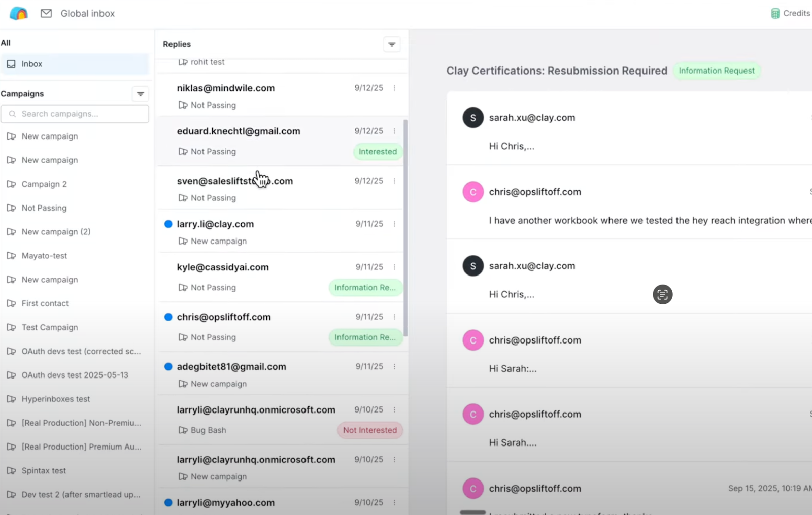Viewport: 812px width, 515px height.
Task: Expand message starting 'I have another workbook'
Action: (x=629, y=202)
